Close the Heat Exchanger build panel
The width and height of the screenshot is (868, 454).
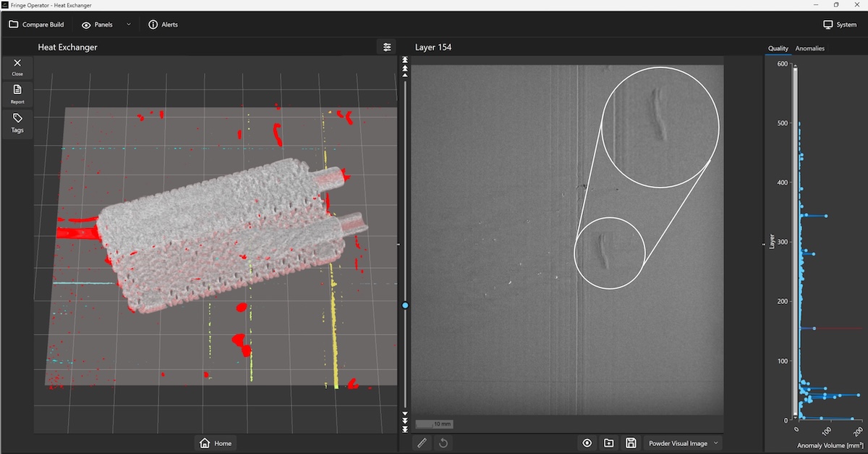point(17,67)
